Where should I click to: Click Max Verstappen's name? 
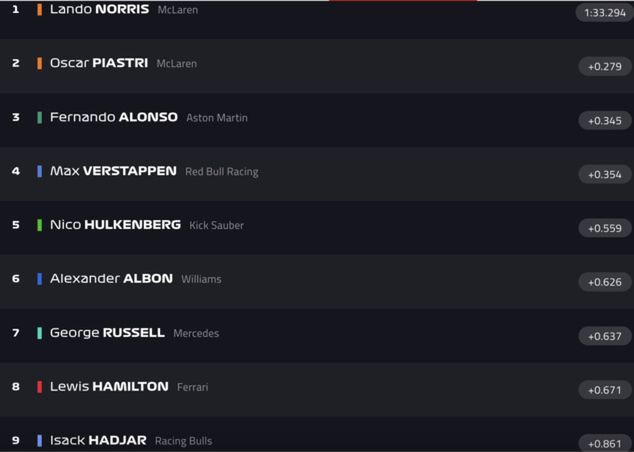coord(113,171)
